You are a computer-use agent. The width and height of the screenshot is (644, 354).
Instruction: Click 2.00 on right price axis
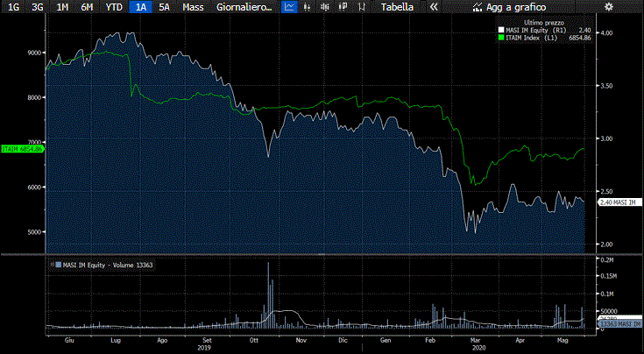(606, 244)
